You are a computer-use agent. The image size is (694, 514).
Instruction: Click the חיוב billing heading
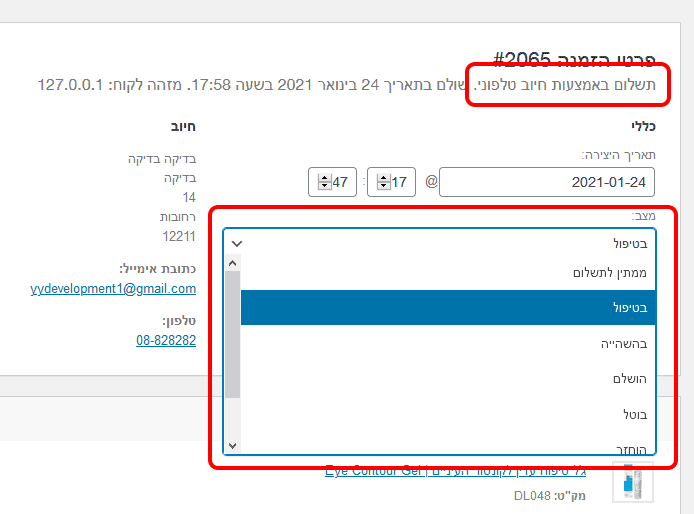point(183,127)
